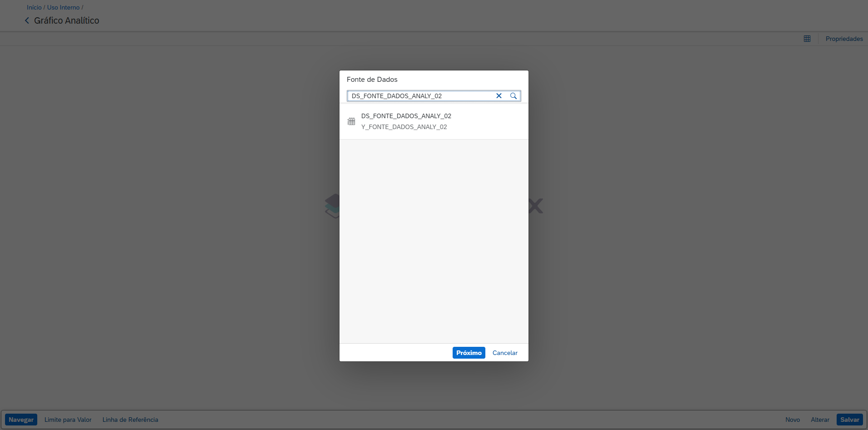
Task: Clear the data source search field
Action: click(x=499, y=96)
